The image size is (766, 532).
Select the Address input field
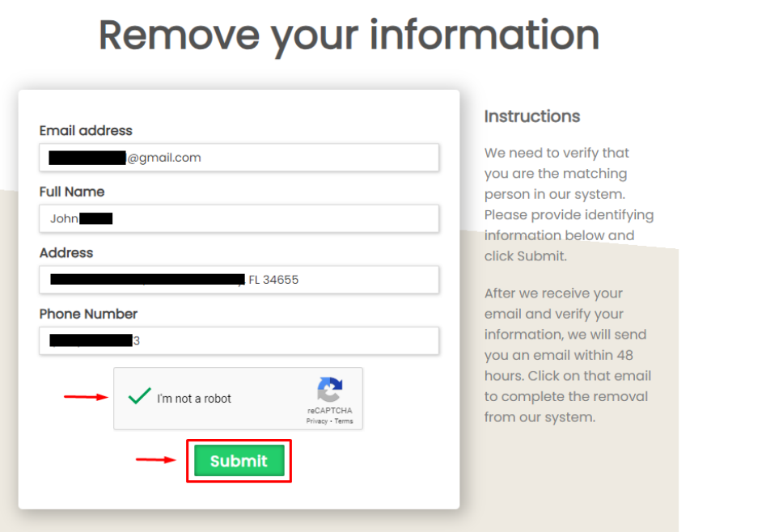(x=364, y=280)
